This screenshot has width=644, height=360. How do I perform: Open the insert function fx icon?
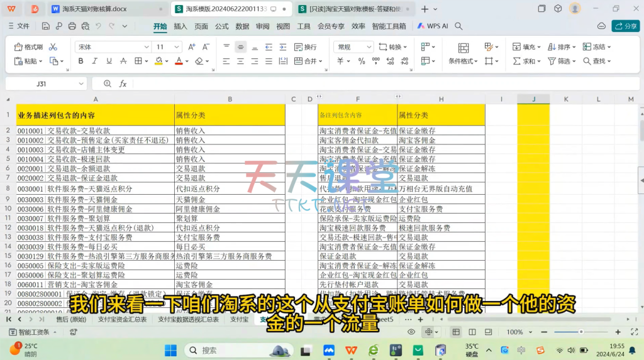(123, 84)
